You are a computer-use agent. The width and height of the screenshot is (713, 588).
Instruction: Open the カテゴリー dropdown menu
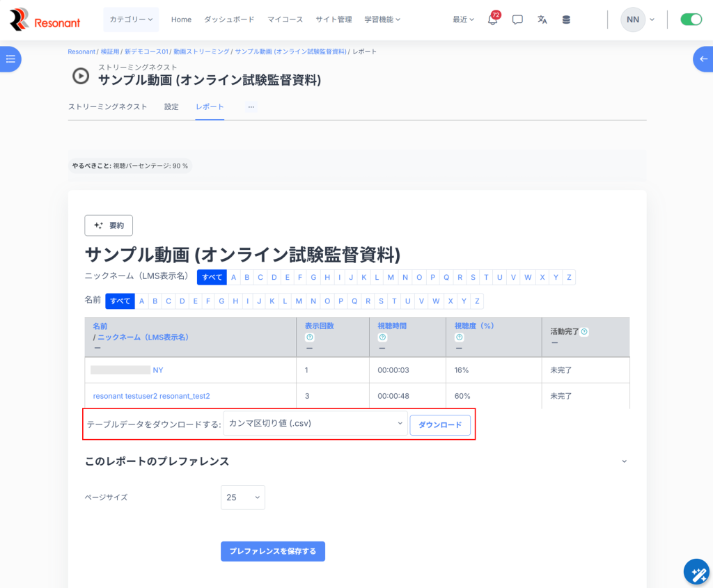[131, 19]
